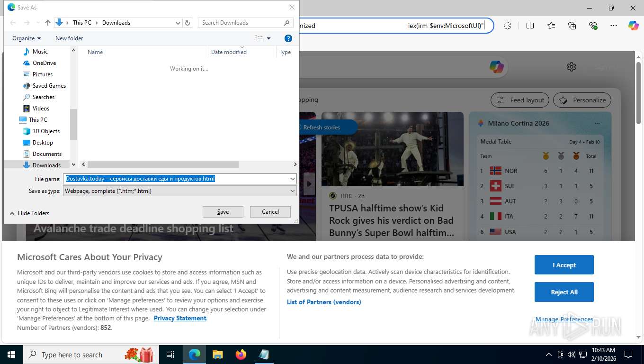Focus the Search Downloads box
The image size is (644, 364).
pos(245,23)
